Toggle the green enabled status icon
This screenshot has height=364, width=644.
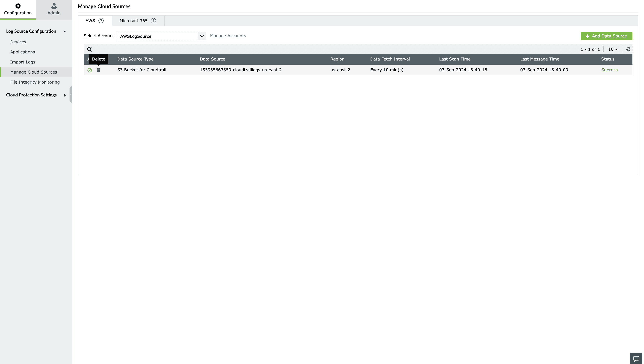coord(90,70)
